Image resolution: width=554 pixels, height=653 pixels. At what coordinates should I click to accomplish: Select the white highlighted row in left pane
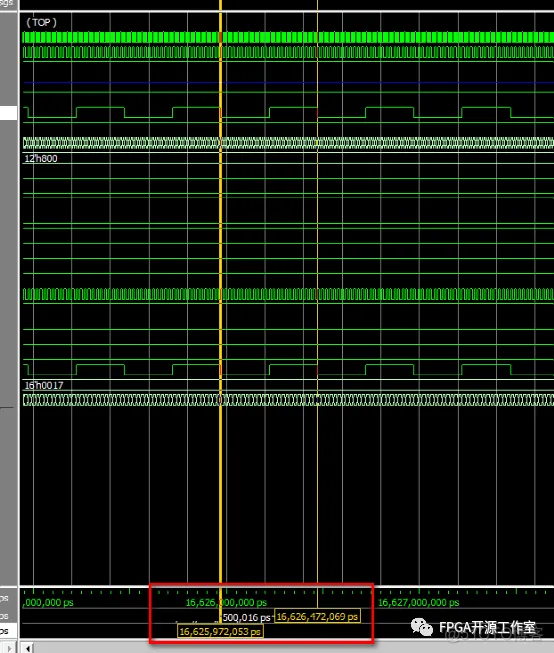tap(8, 113)
